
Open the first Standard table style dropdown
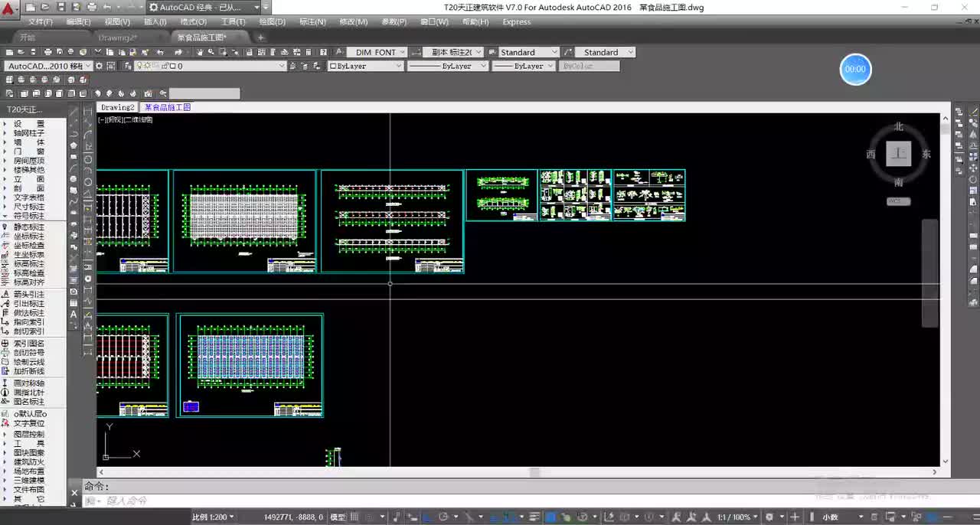(x=528, y=52)
